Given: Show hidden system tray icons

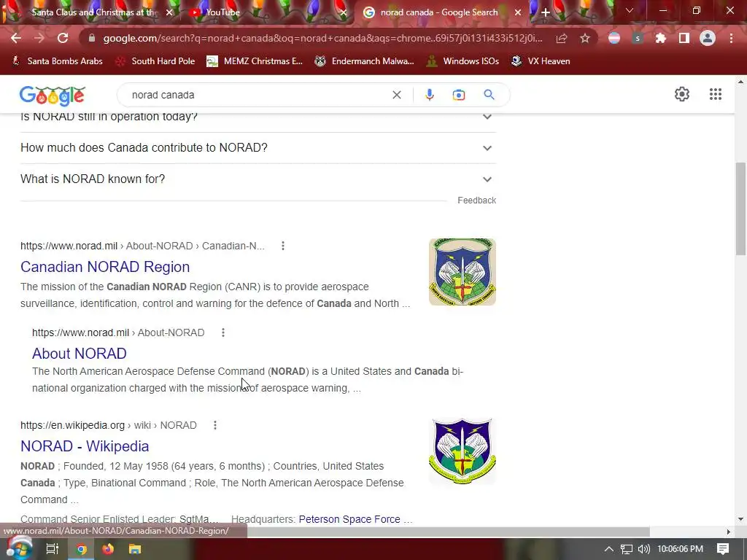Looking at the screenshot, I should point(608,549).
